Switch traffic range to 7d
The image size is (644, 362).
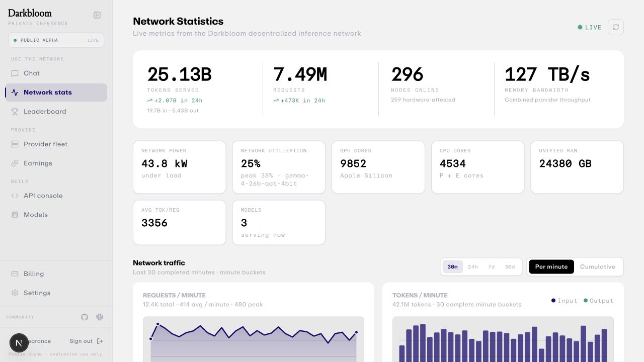492,267
